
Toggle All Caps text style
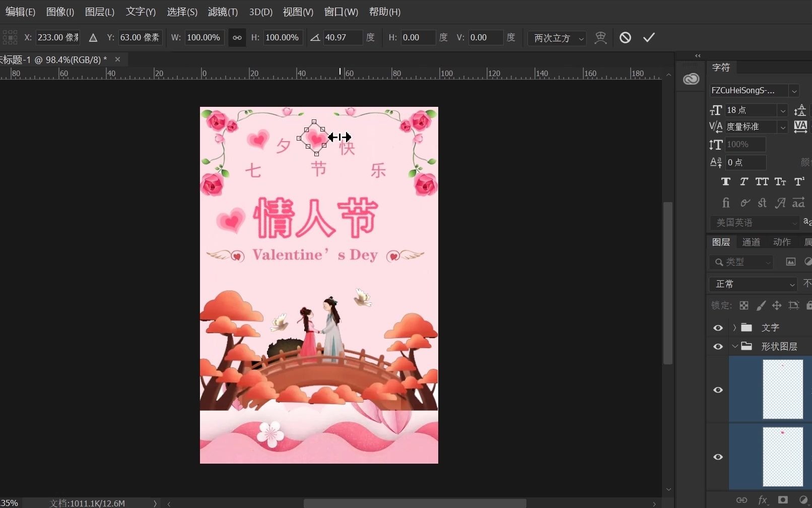pyautogui.click(x=762, y=181)
